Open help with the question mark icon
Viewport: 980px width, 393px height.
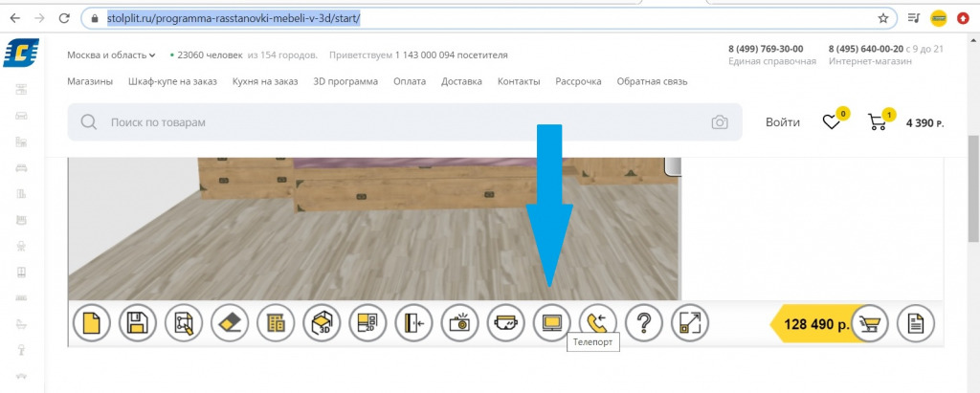click(x=644, y=323)
